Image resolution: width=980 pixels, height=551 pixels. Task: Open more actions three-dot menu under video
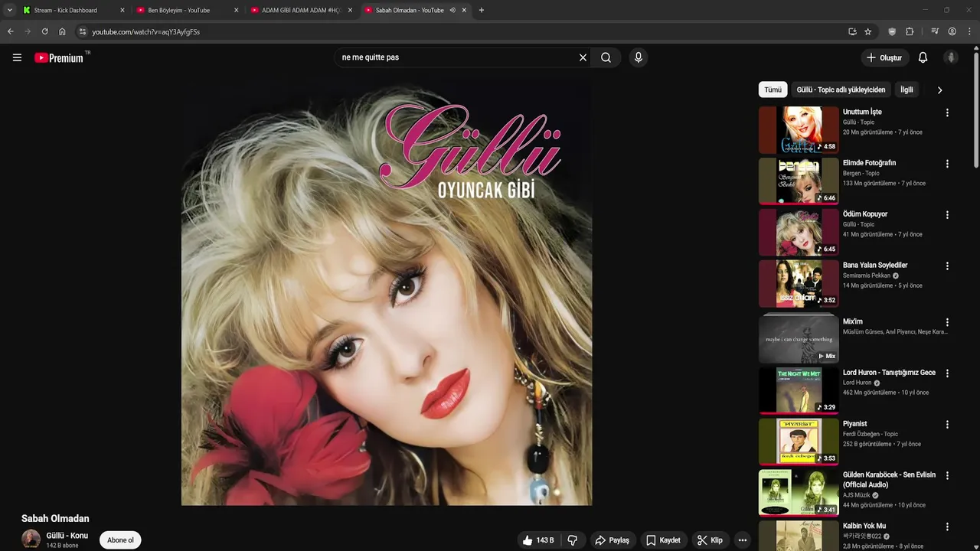[x=742, y=540]
